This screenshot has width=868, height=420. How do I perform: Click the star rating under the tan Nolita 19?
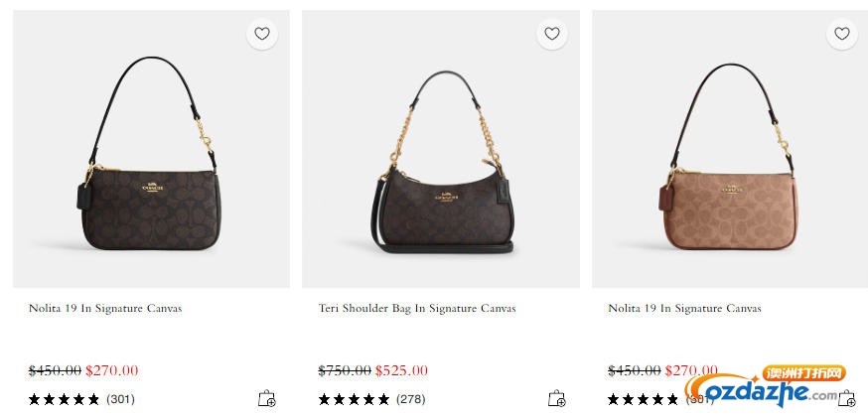coord(644,399)
